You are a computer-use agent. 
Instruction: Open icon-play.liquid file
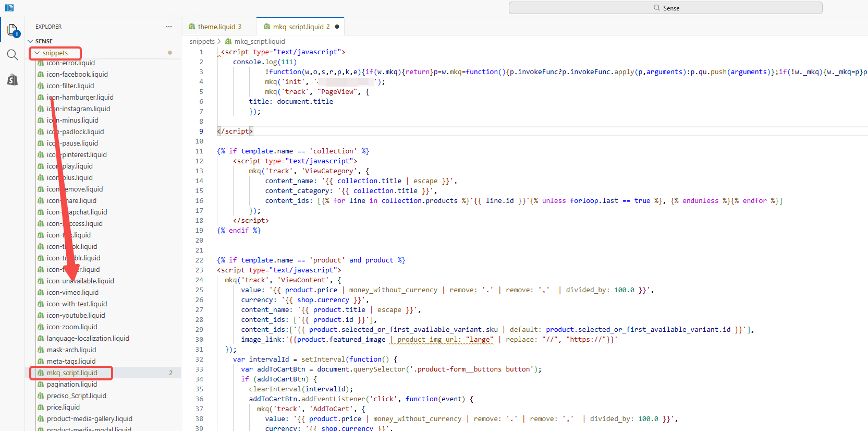(70, 166)
